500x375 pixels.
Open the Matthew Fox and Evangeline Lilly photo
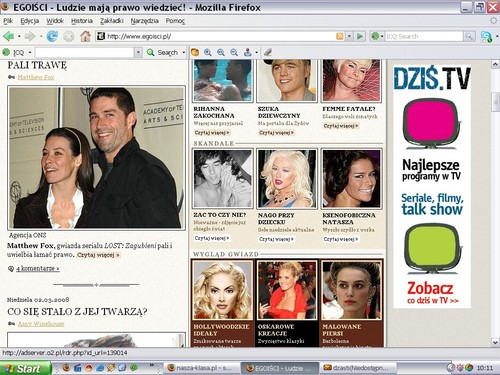coord(96,158)
